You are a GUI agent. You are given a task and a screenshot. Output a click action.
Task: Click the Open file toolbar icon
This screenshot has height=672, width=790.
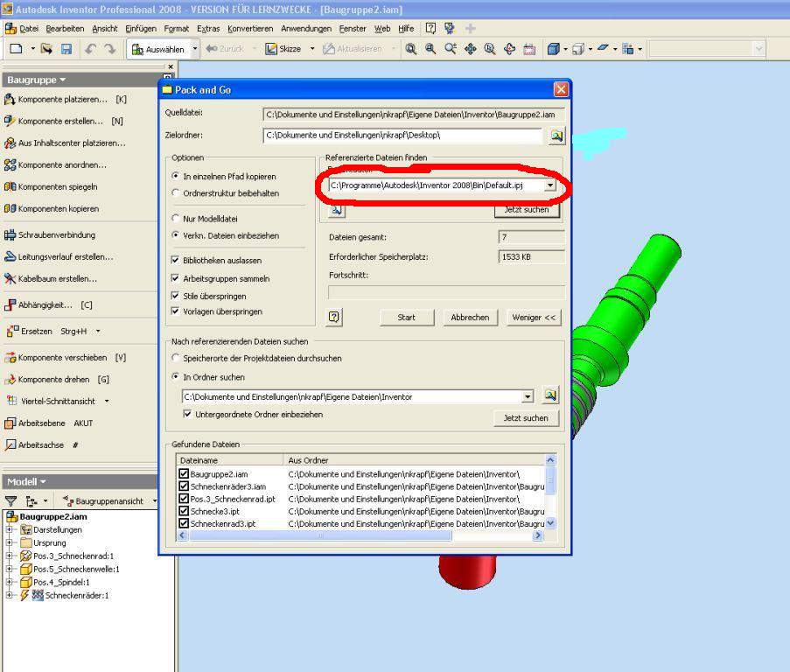[47, 49]
